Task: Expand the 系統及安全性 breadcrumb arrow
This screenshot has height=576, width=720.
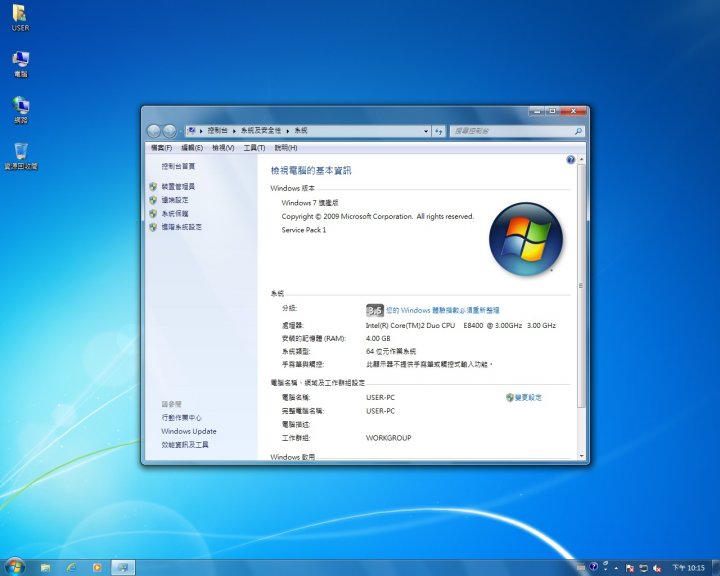Action: point(287,131)
